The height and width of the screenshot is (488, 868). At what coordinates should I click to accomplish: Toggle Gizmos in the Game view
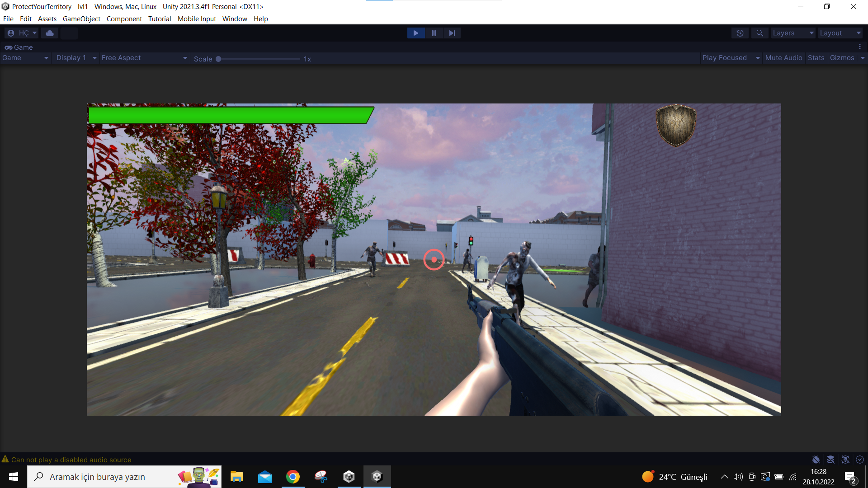click(842, 58)
